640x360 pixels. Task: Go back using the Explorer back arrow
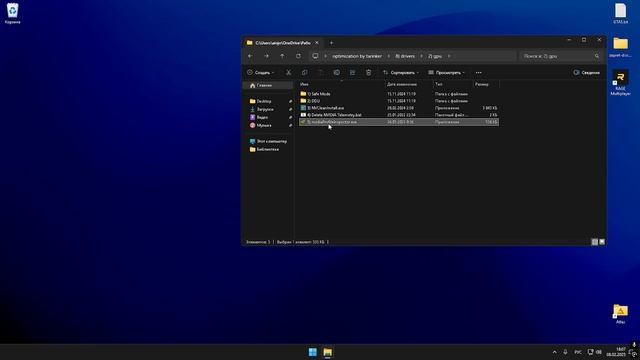click(250, 56)
